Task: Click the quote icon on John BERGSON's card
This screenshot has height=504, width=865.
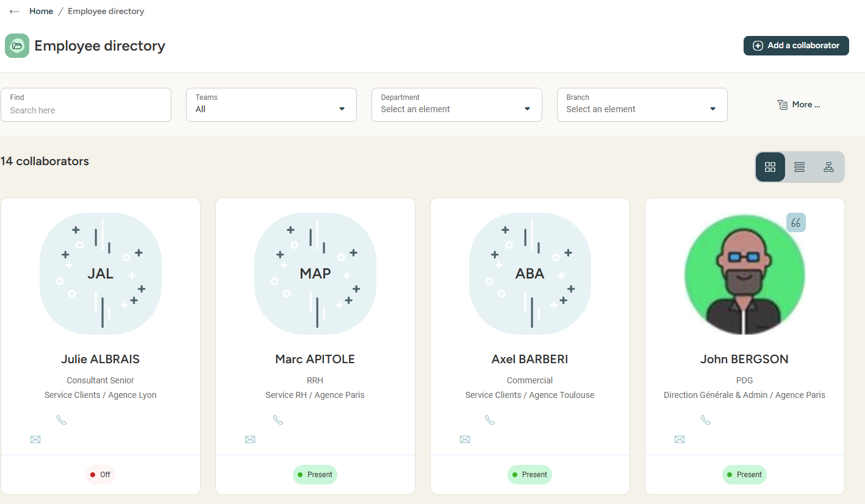Action: 796,222
